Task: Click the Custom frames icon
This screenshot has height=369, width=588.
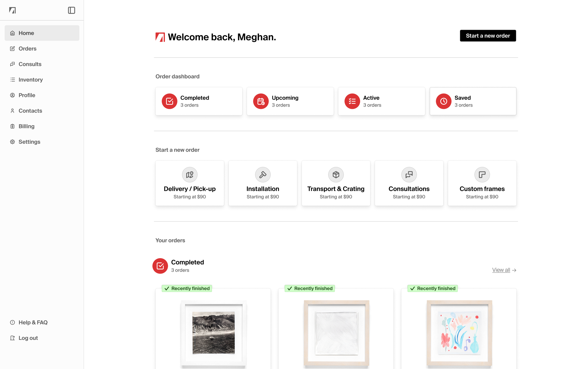Action: [x=482, y=174]
